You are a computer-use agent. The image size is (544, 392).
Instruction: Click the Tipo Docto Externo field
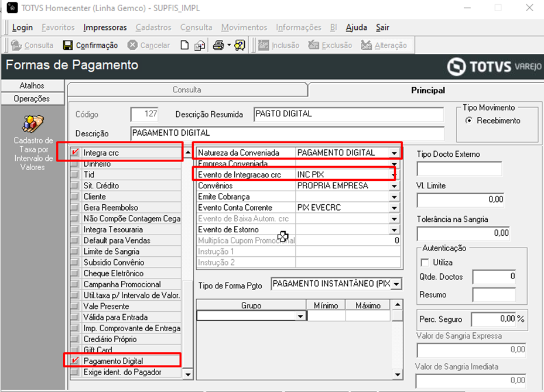[459, 169]
